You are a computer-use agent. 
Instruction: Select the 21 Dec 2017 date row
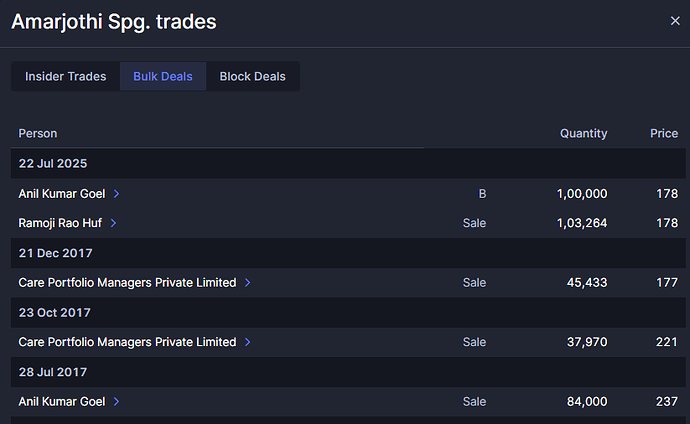click(348, 253)
